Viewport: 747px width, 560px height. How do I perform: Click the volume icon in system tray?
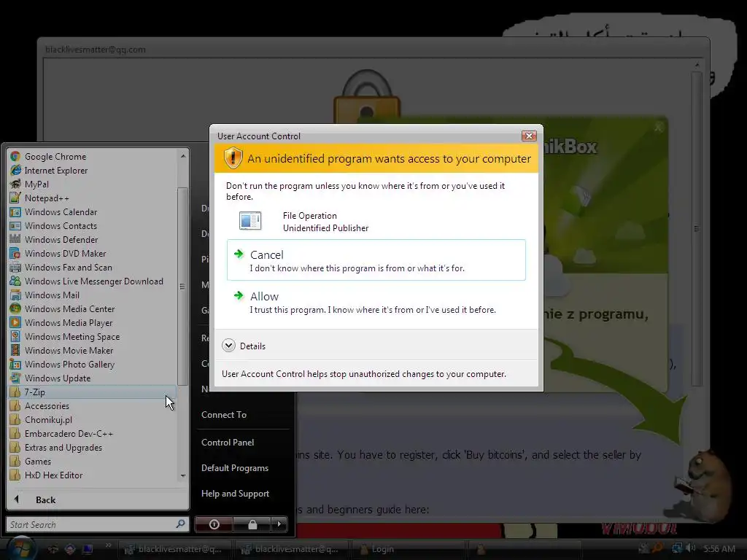pos(692,548)
